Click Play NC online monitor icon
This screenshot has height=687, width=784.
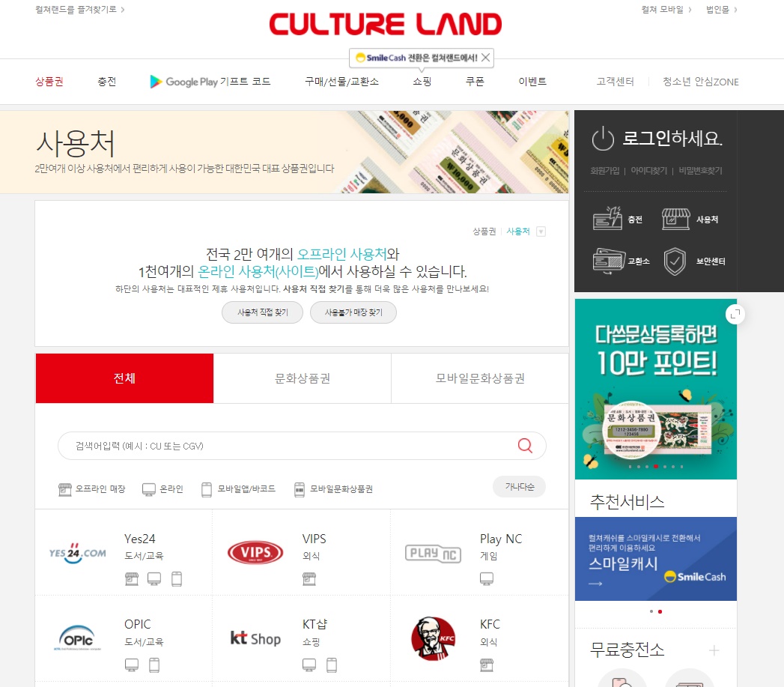[487, 579]
